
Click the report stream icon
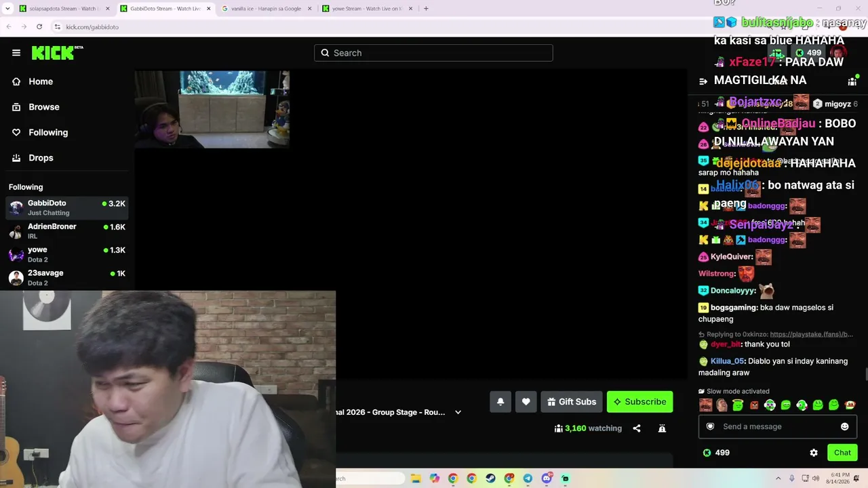(x=662, y=428)
